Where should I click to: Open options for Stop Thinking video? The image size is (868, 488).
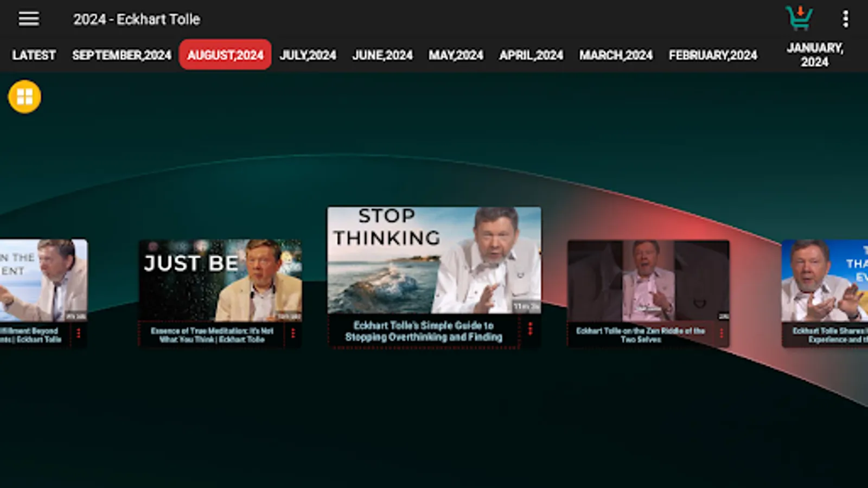tap(530, 329)
